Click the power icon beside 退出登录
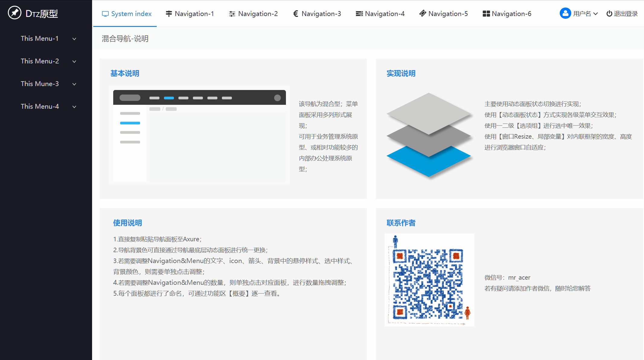Viewport: 644px width, 360px height. pyautogui.click(x=609, y=14)
